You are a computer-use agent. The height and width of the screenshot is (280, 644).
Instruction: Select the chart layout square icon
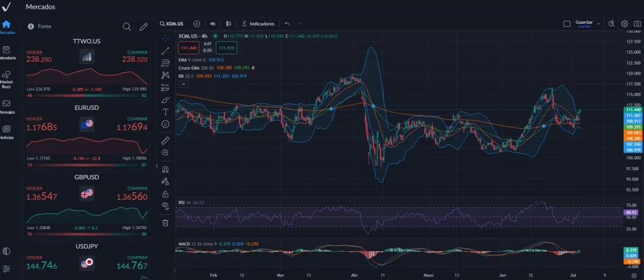567,24
